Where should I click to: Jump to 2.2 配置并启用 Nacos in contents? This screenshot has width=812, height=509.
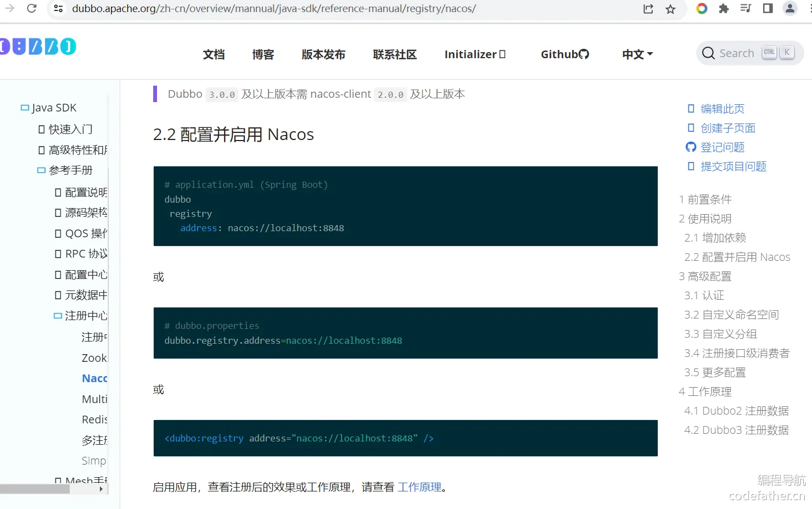point(737,257)
